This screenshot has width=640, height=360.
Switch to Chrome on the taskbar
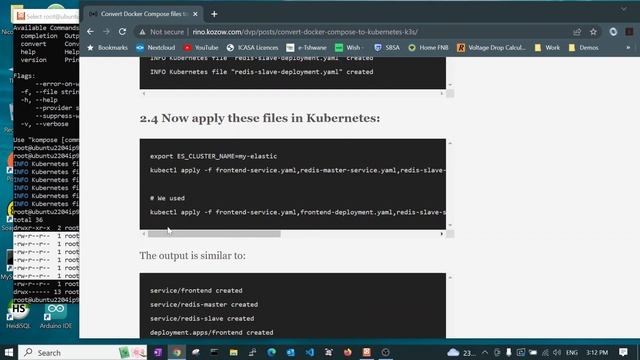[x=177, y=352]
